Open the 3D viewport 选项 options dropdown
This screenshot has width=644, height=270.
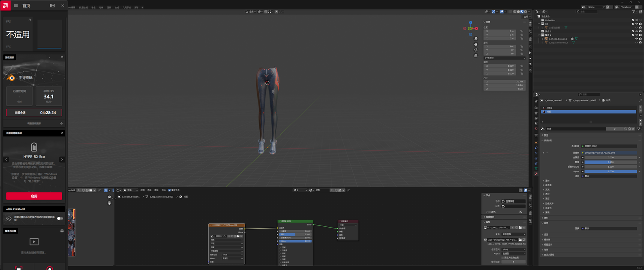(526, 17)
